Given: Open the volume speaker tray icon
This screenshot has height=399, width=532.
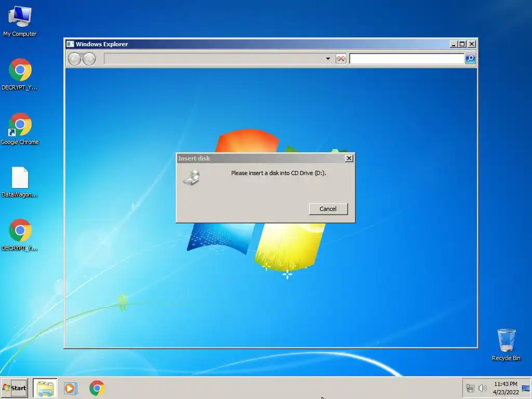Looking at the screenshot, I should point(482,388).
